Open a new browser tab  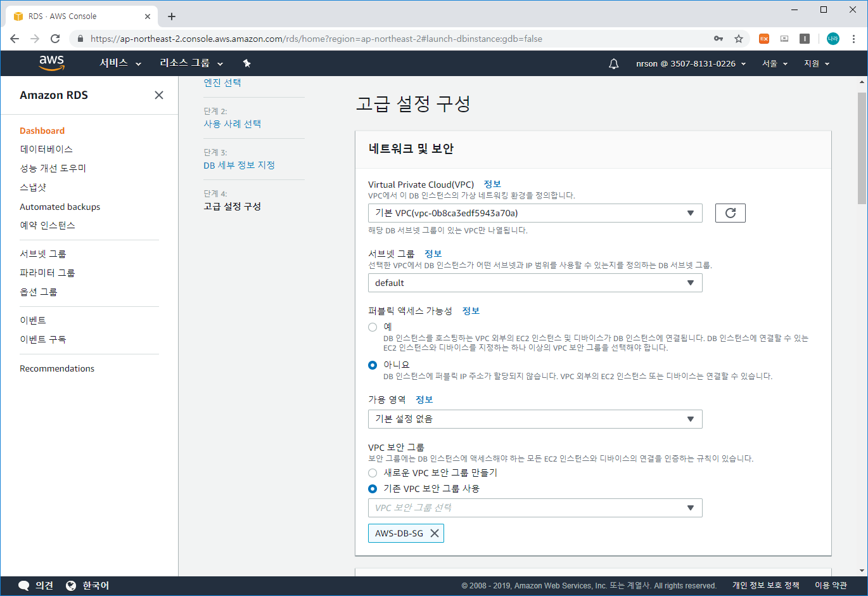click(172, 16)
